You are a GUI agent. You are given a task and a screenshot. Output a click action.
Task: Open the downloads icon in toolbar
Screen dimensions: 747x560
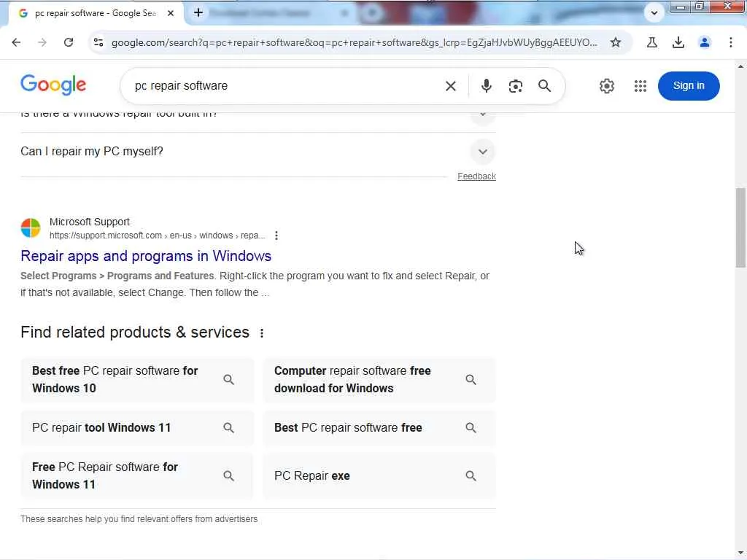[678, 42]
